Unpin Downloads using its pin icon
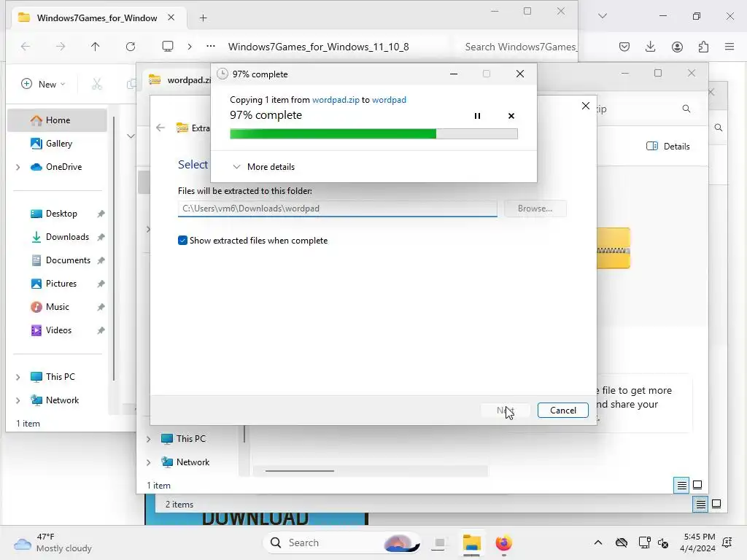 (101, 237)
